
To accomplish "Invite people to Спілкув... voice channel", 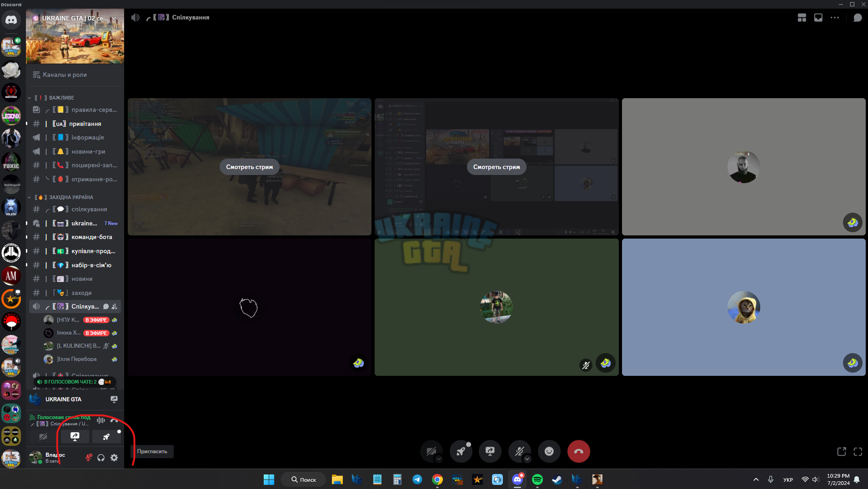I will tap(114, 307).
